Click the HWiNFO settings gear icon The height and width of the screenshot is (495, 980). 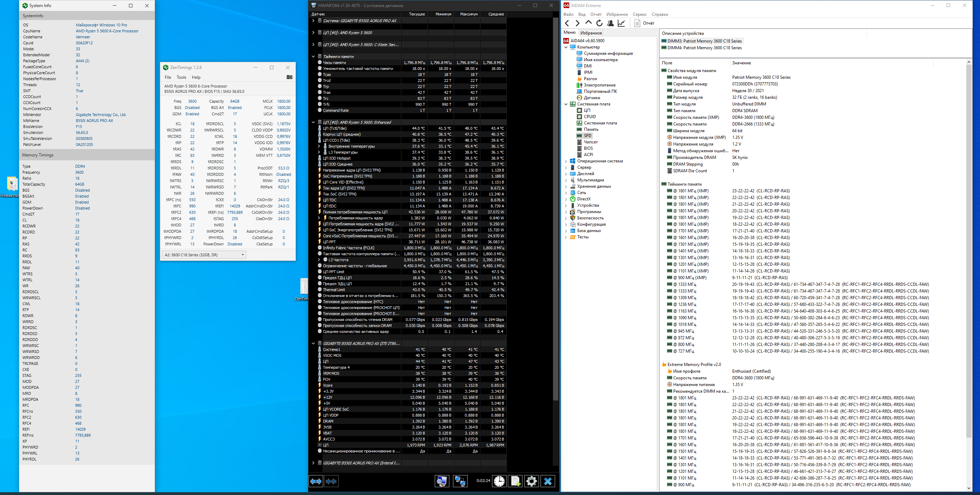531,481
